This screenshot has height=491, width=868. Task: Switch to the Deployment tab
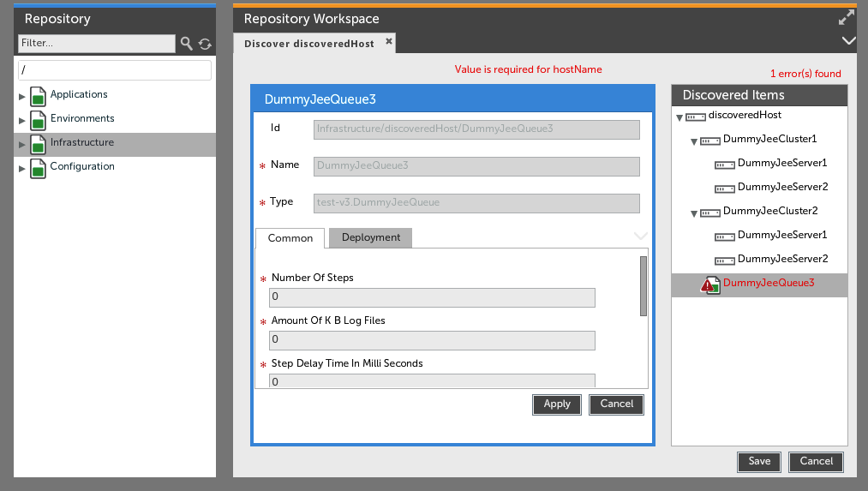[370, 238]
